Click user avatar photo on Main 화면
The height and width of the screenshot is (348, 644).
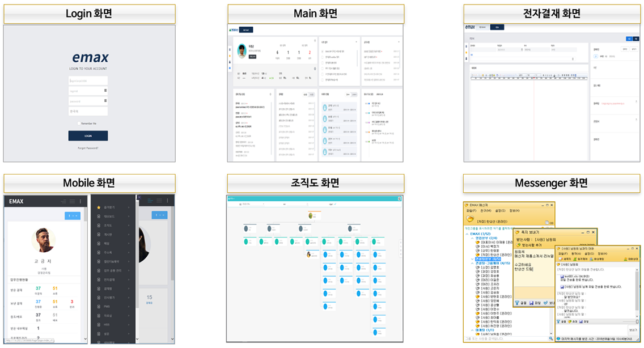click(242, 51)
